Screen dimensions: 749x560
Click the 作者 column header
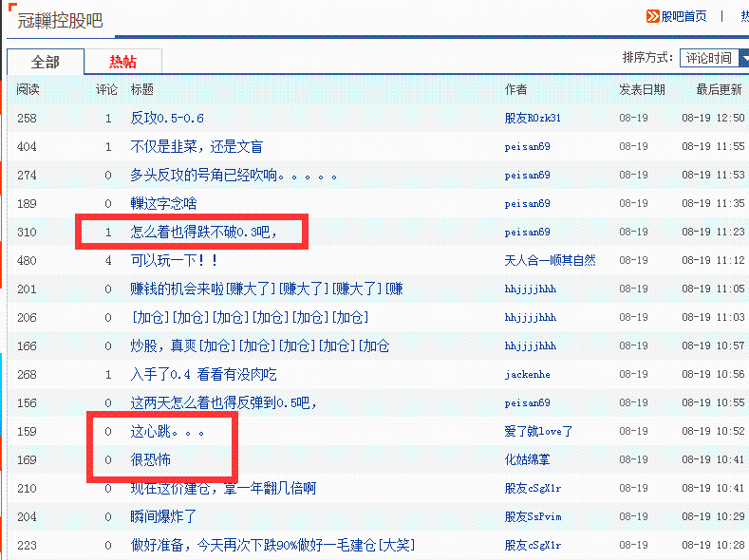(515, 89)
